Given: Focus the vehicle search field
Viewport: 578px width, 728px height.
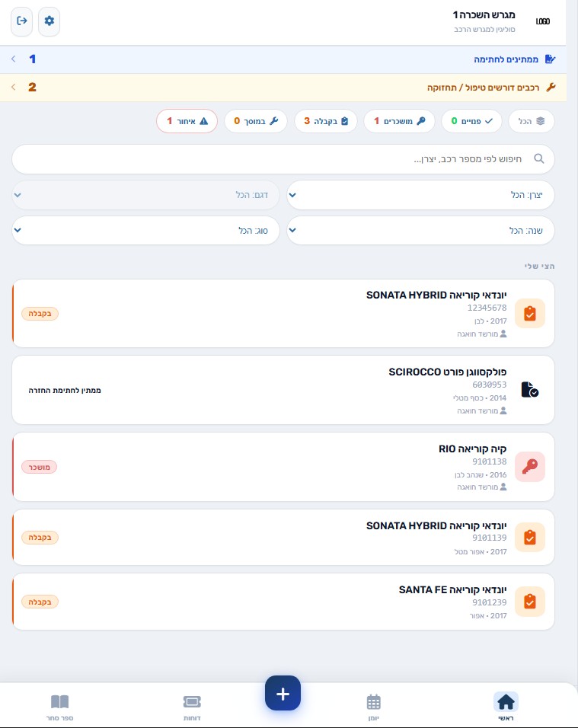Looking at the screenshot, I should [283, 159].
